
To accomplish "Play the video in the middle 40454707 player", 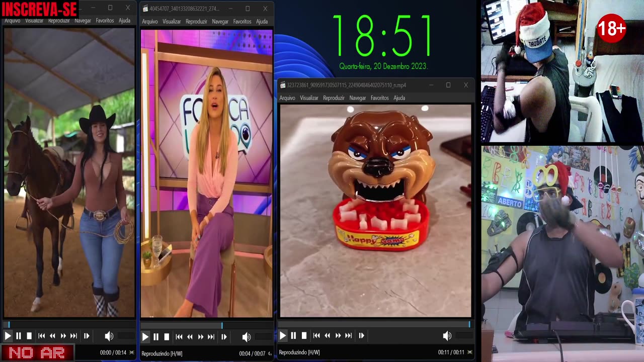I will (145, 337).
